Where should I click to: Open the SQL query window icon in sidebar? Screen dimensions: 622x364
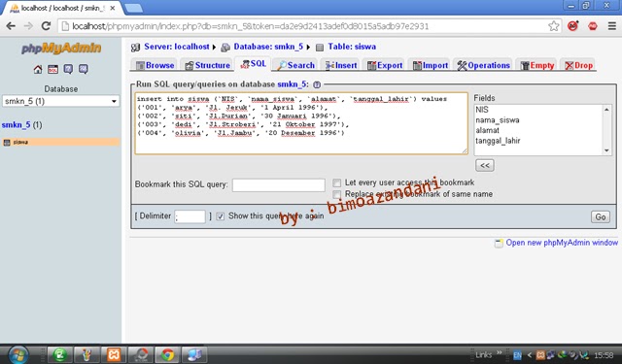click(x=52, y=69)
